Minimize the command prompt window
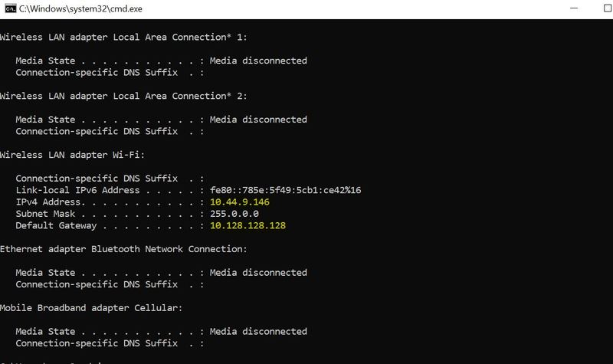This screenshot has height=364, width=613. (573, 8)
